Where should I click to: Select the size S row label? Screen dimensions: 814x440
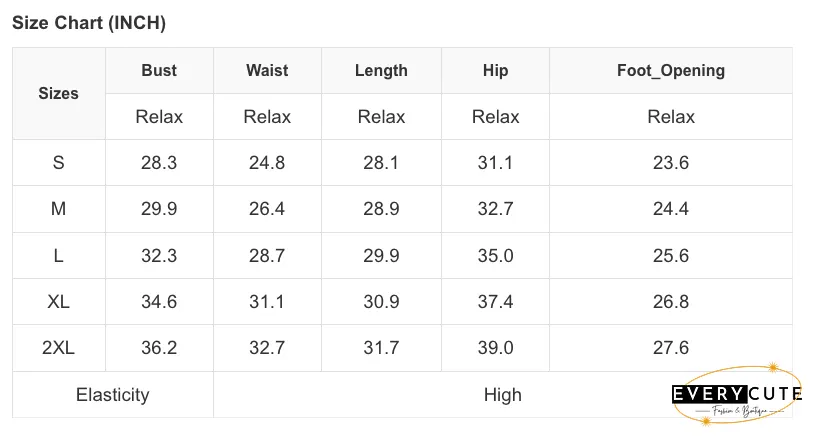coord(59,162)
